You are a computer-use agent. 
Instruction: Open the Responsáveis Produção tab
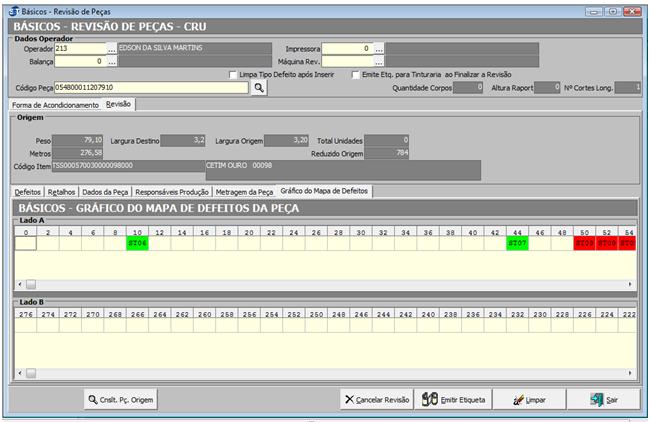tap(171, 190)
